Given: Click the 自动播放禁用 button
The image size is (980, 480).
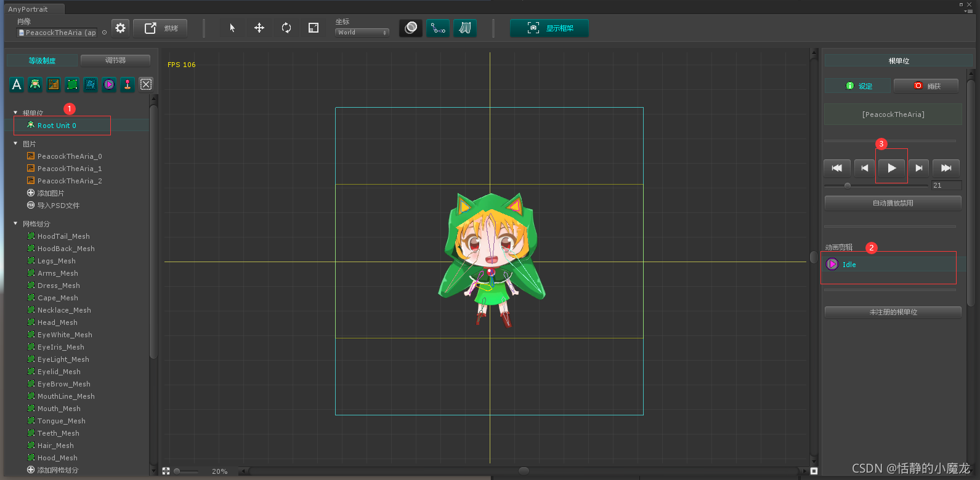Looking at the screenshot, I should point(893,203).
